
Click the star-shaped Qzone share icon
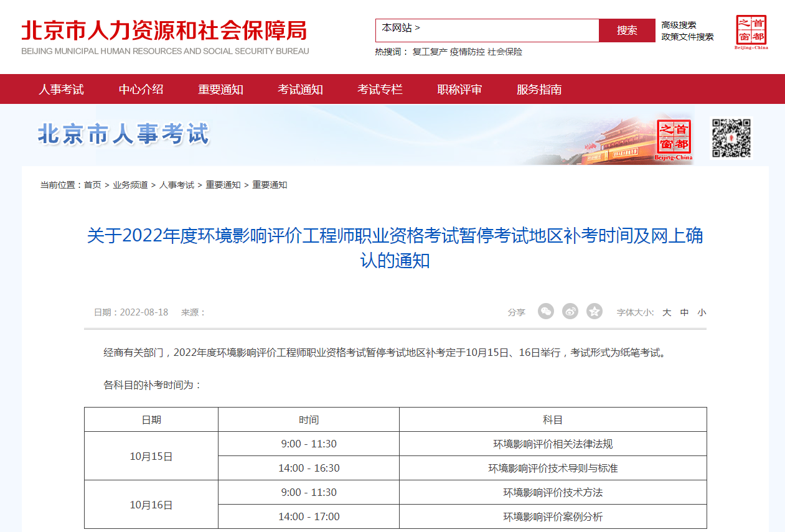pyautogui.click(x=595, y=312)
